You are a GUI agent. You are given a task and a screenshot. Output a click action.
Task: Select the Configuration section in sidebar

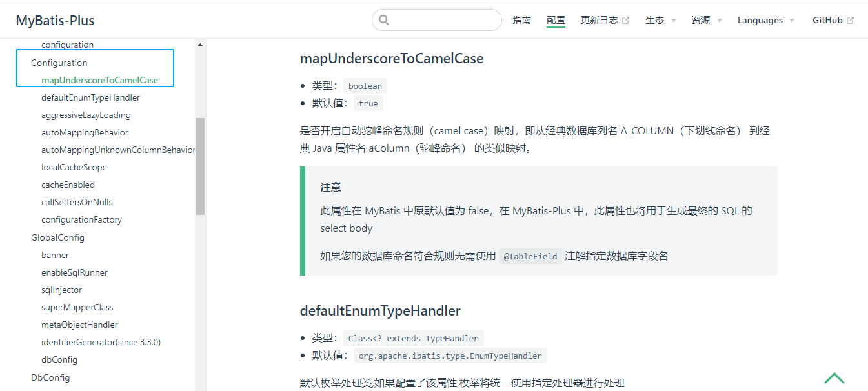coord(59,63)
